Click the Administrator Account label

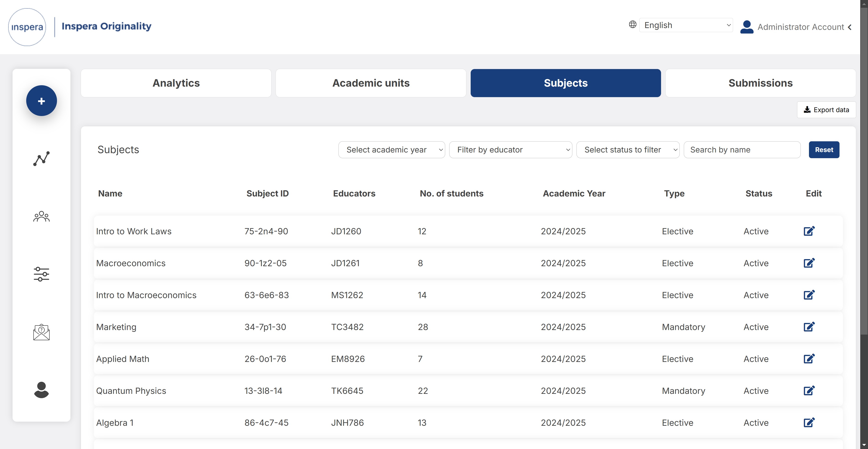(801, 27)
